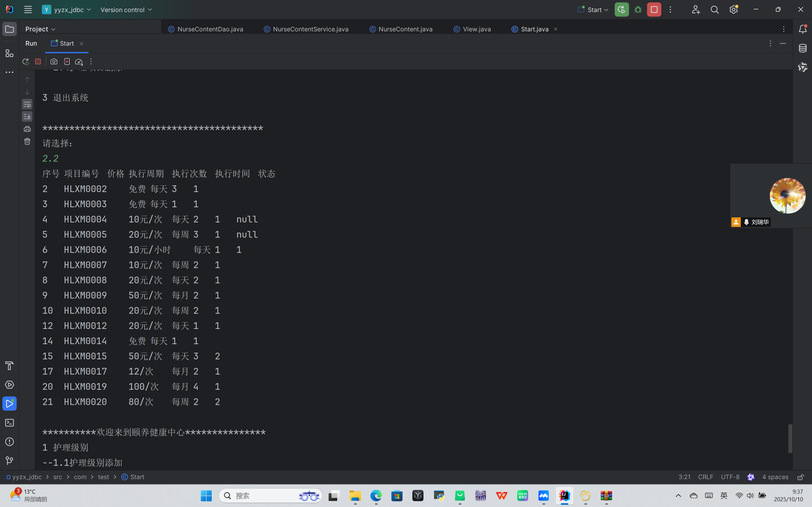Toggle read-only lock icon in status bar
The image size is (812, 507).
point(801,477)
